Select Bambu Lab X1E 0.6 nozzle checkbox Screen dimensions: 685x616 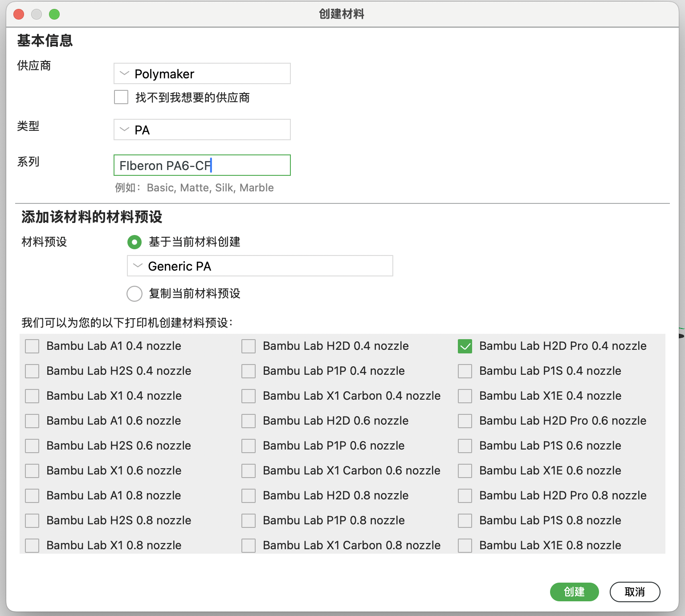pyautogui.click(x=465, y=471)
